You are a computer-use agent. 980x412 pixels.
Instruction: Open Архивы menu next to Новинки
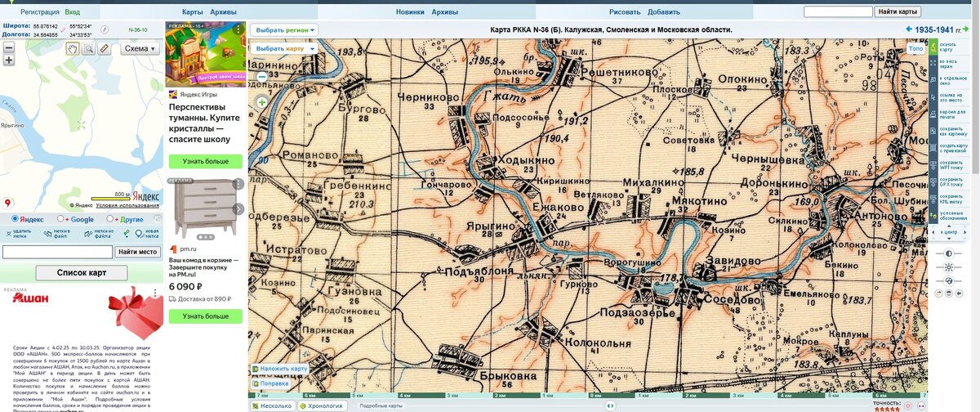[444, 12]
